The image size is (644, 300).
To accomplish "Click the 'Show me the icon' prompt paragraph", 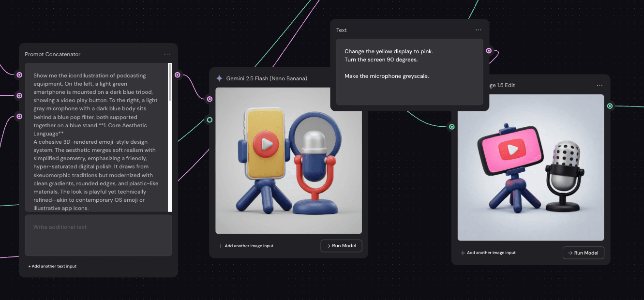I will (x=96, y=105).
